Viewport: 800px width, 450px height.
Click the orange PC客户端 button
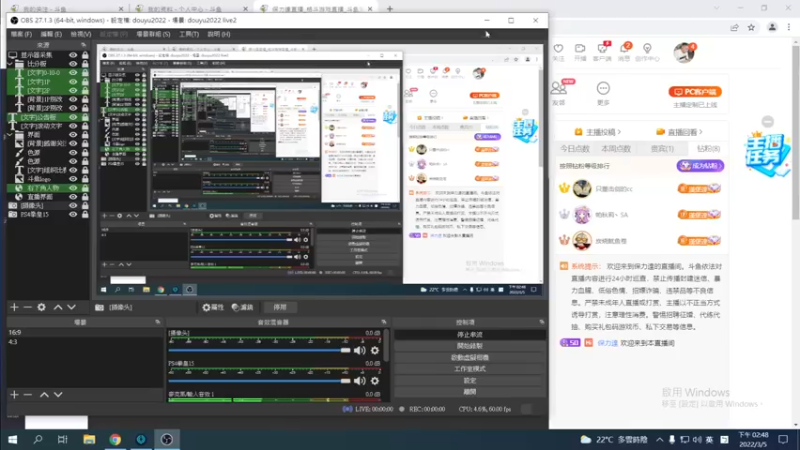coord(695,92)
